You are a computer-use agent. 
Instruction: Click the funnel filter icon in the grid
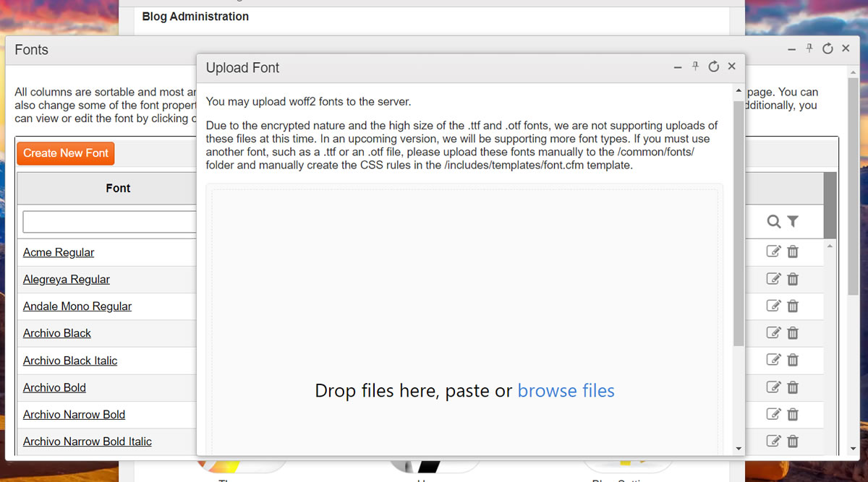(x=793, y=222)
